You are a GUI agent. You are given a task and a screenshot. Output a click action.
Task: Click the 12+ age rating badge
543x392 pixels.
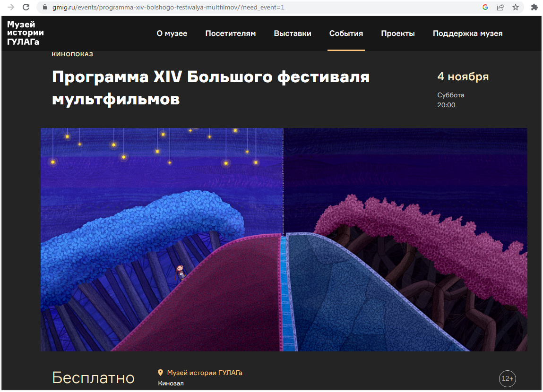pos(508,378)
